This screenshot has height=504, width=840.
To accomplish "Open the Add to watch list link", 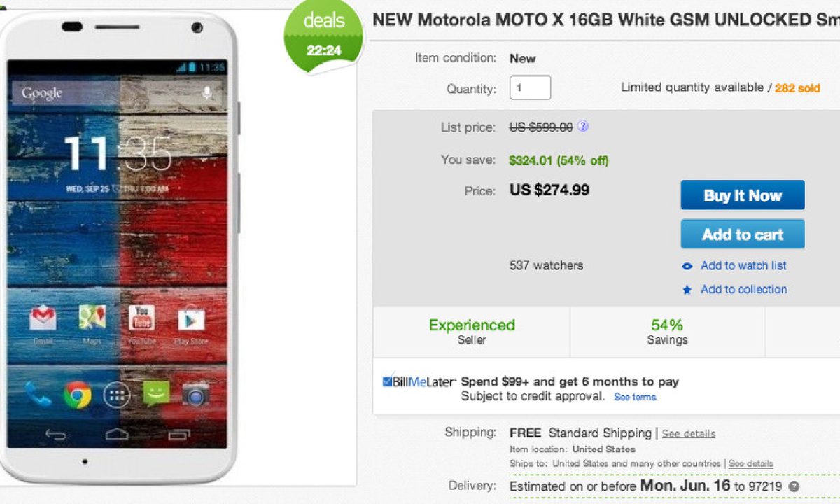I will 743,266.
